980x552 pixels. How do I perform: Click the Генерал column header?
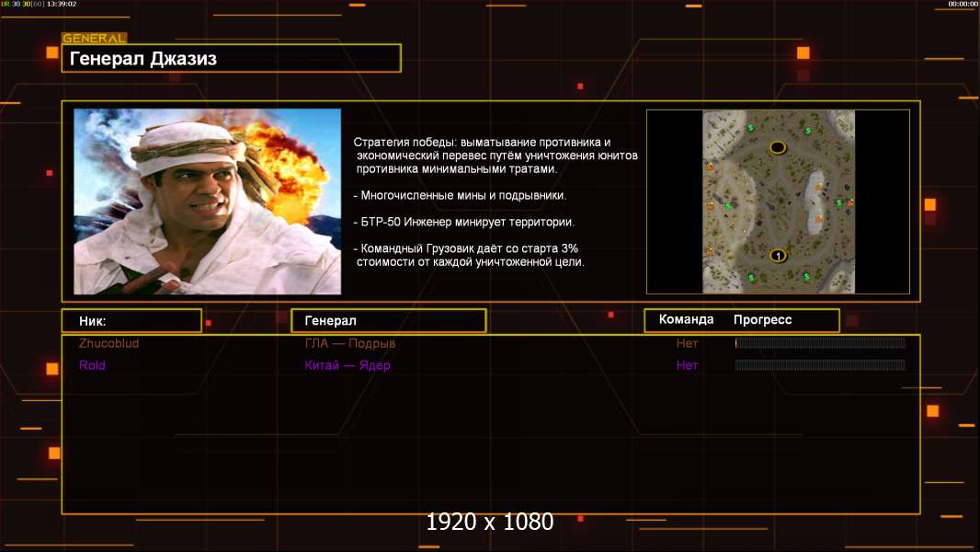pyautogui.click(x=388, y=321)
